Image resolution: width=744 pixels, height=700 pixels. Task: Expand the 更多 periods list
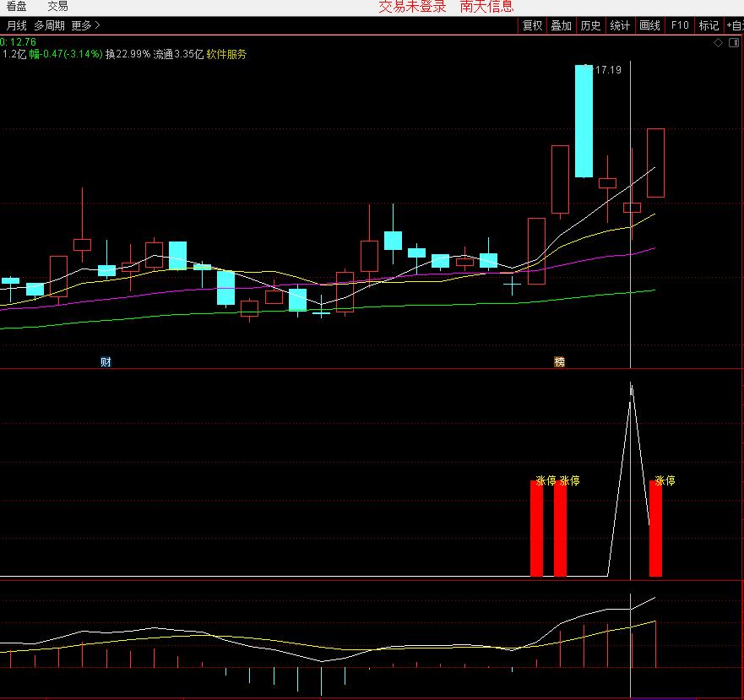tap(85, 25)
